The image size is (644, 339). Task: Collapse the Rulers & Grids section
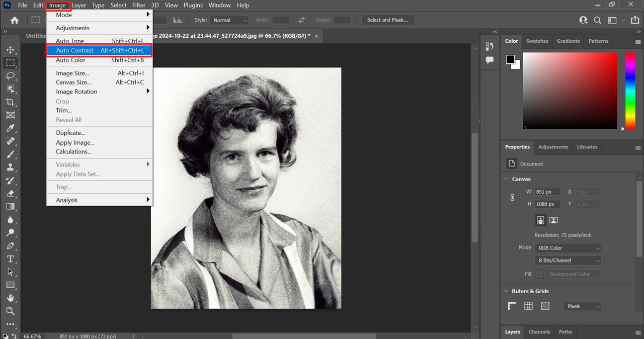[x=506, y=291]
